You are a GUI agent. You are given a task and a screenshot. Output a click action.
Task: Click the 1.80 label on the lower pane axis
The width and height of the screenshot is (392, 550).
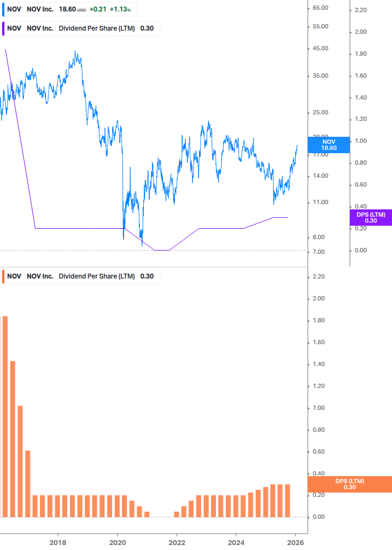[x=318, y=320]
